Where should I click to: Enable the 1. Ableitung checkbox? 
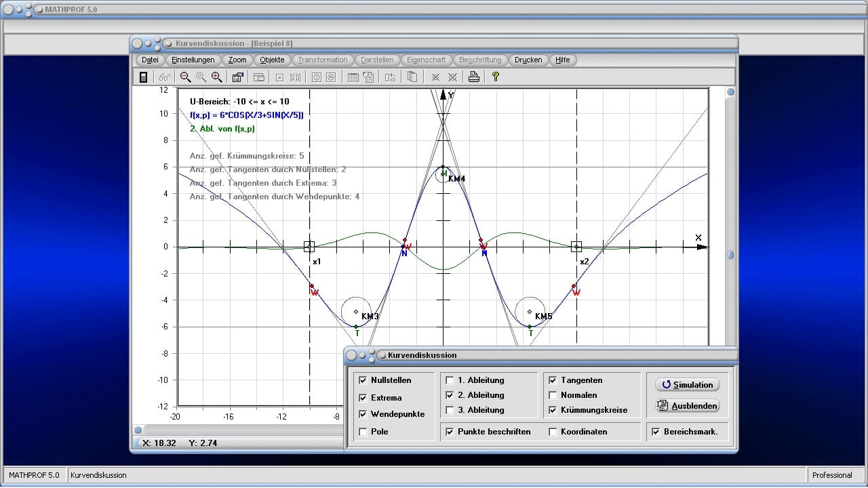click(450, 380)
